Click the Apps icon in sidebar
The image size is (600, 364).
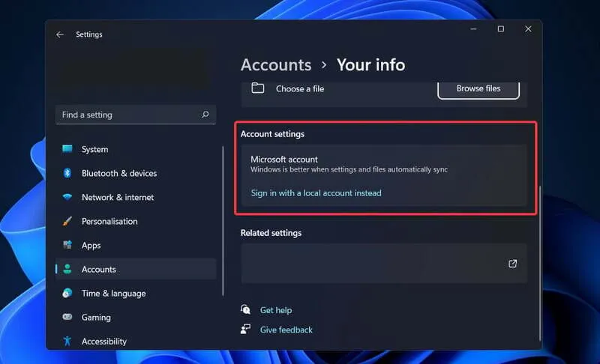67,245
